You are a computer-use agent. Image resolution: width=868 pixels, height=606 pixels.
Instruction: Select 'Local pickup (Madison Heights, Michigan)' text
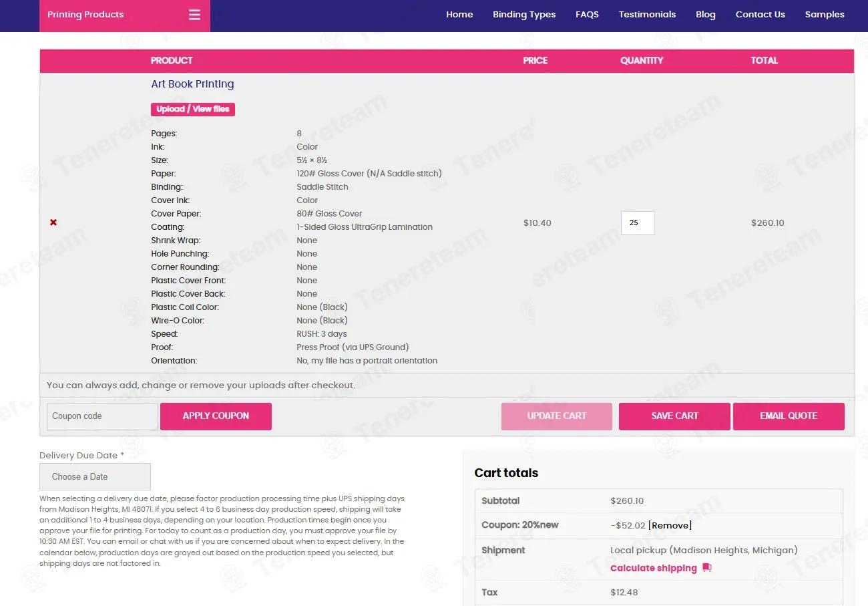click(x=704, y=551)
